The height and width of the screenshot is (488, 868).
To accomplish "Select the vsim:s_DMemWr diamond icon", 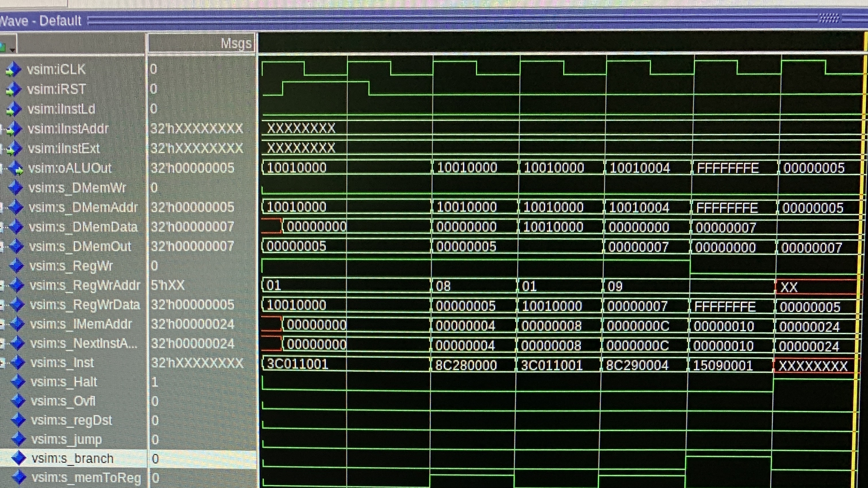I will (15, 187).
